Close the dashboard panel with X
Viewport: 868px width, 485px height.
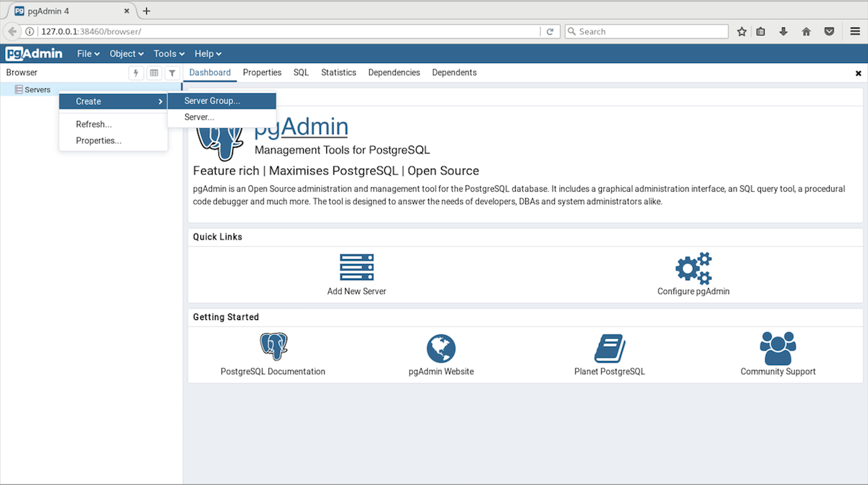859,73
